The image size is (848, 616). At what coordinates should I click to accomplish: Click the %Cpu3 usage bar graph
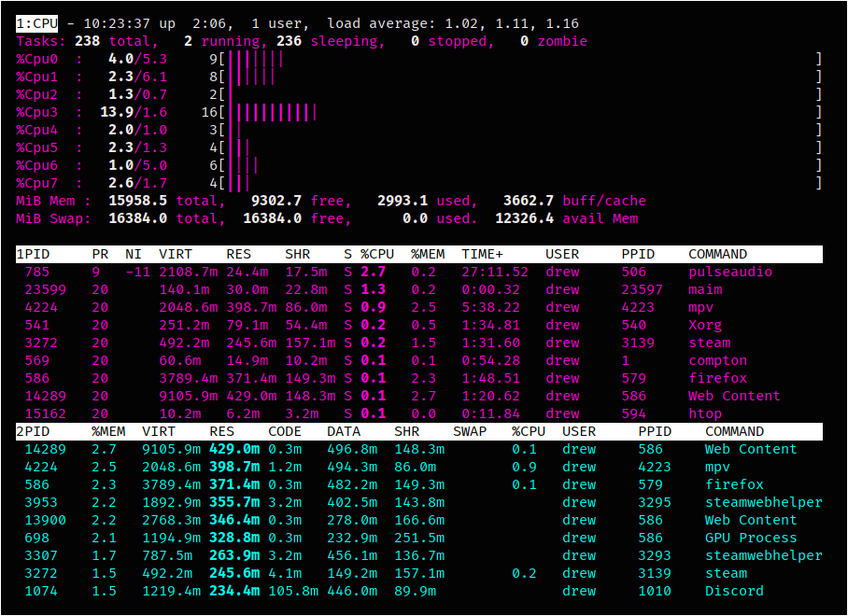[x=276, y=112]
